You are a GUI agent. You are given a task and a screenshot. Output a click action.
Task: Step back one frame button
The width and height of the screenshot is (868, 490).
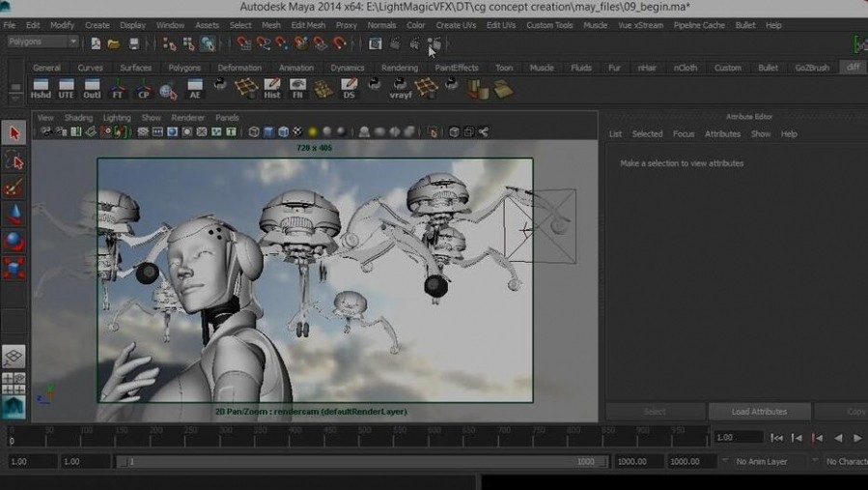(x=797, y=438)
